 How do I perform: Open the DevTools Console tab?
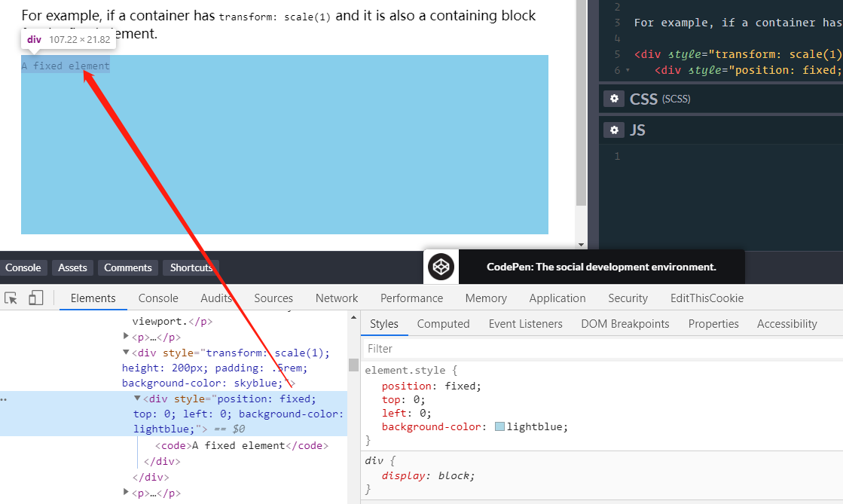pyautogui.click(x=158, y=298)
